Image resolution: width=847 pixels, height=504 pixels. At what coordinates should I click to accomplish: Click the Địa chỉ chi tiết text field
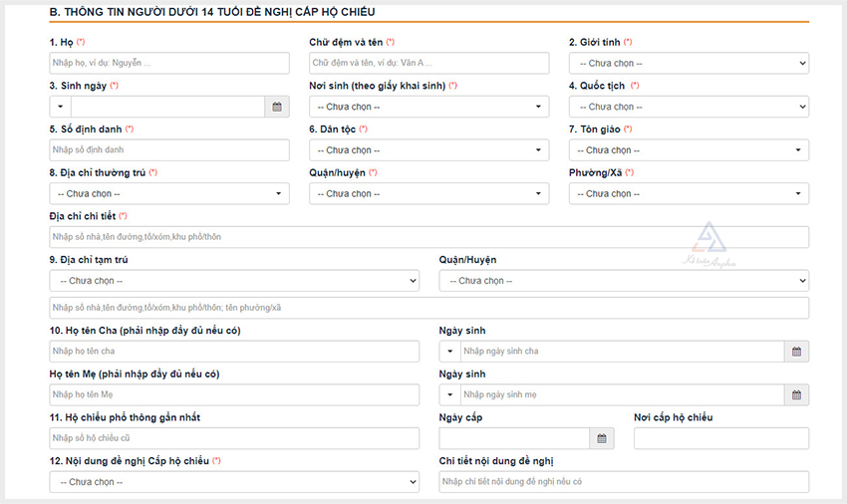tap(428, 237)
